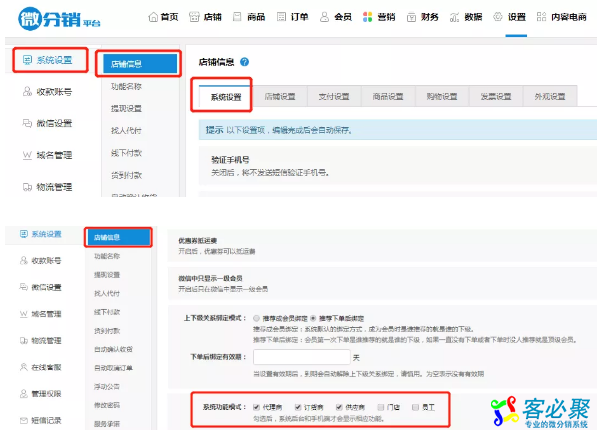Open 短信记录 envelope icon

pyautogui.click(x=24, y=420)
